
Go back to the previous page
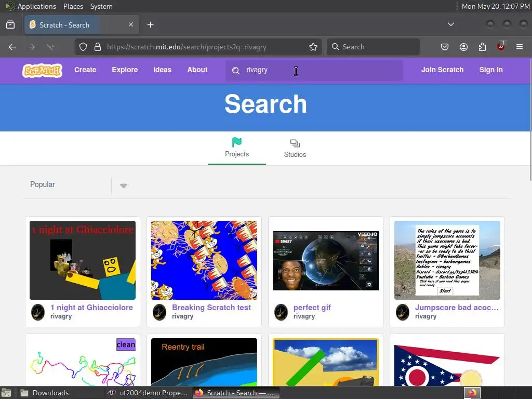click(12, 47)
